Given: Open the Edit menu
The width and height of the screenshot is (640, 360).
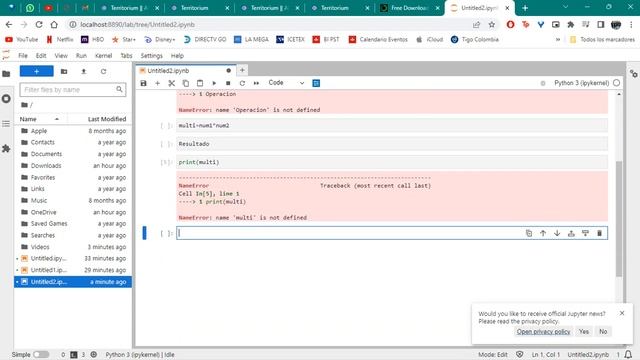Looking at the screenshot, I should [x=41, y=56].
